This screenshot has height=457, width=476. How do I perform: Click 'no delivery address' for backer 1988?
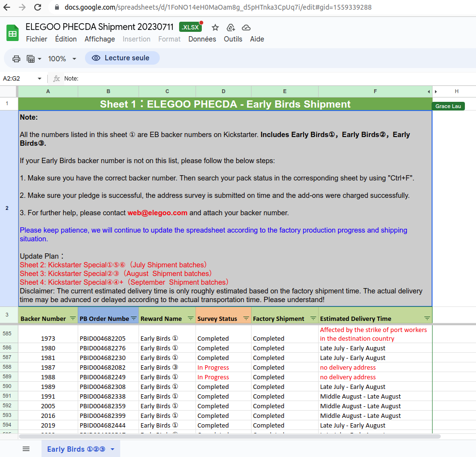(x=375, y=377)
